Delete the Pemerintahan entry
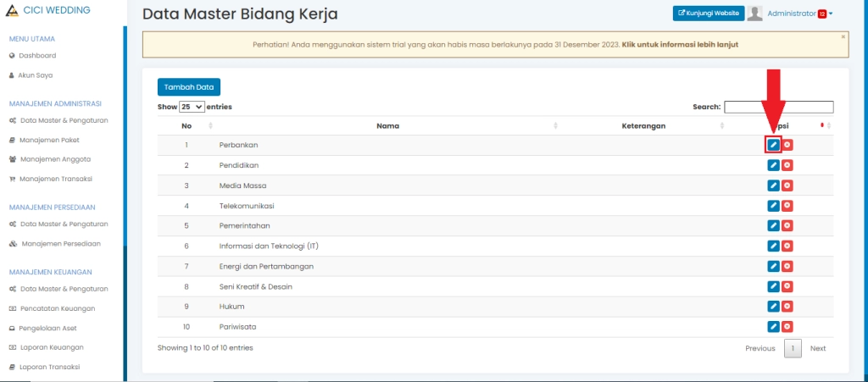Screen dimensions: 868x382 point(787,225)
